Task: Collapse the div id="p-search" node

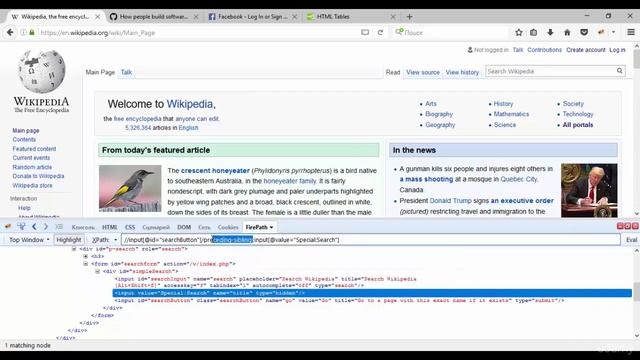Action: [74, 249]
